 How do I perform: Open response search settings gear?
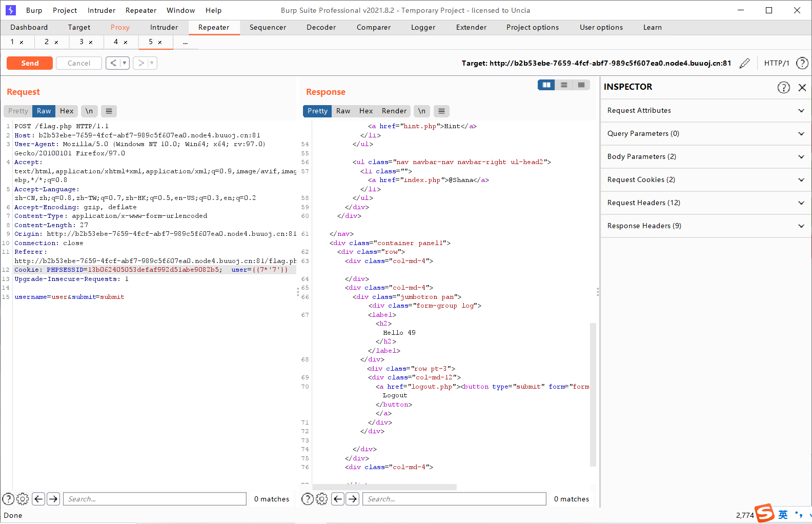322,499
